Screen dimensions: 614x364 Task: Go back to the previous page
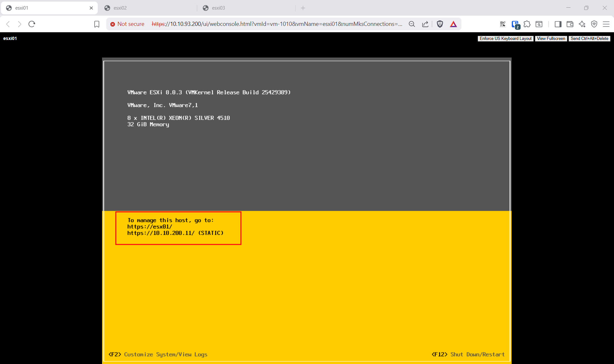tap(8, 24)
